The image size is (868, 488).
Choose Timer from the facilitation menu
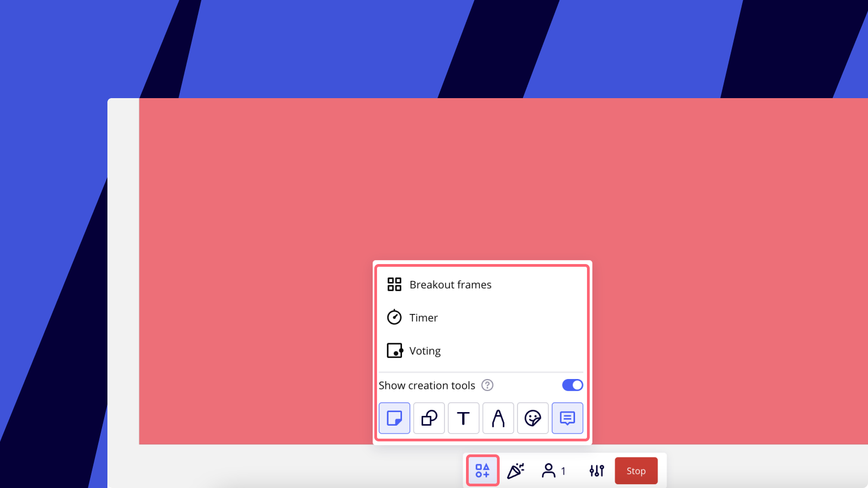click(x=424, y=318)
